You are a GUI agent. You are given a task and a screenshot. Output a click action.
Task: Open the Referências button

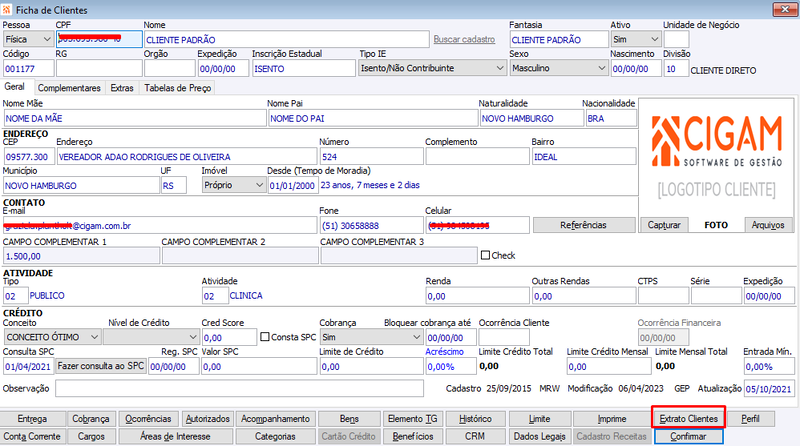pyautogui.click(x=584, y=225)
